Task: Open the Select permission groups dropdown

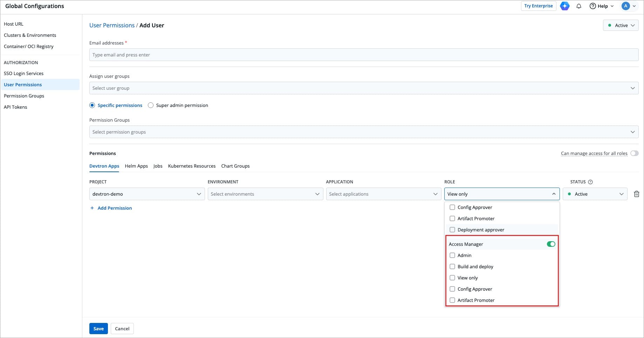Action: tap(363, 132)
